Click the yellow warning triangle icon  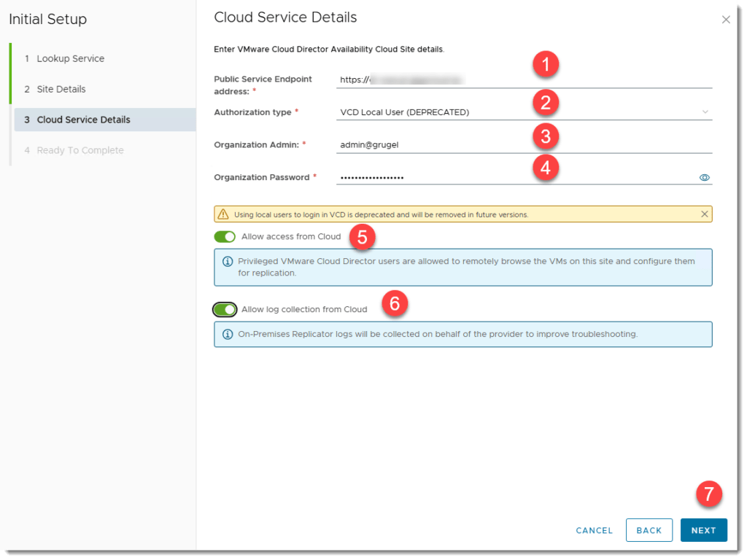click(x=224, y=214)
